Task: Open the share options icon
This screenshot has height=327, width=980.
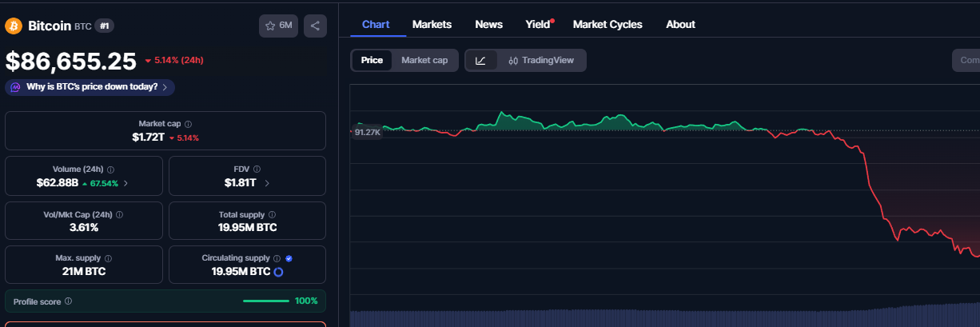Action: 315,26
